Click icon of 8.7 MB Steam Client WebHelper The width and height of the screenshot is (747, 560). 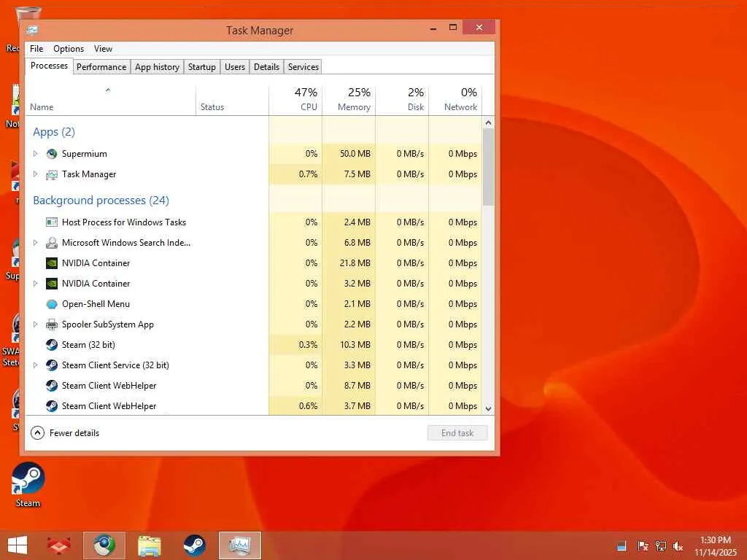(x=52, y=386)
